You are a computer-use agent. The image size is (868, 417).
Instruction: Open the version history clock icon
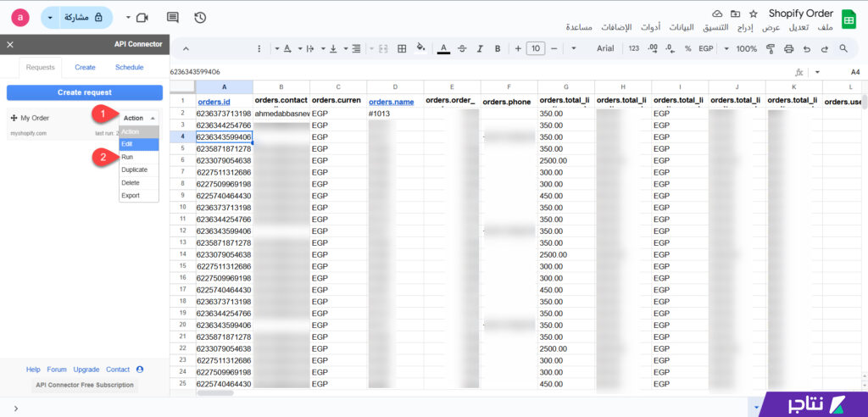[x=200, y=18]
